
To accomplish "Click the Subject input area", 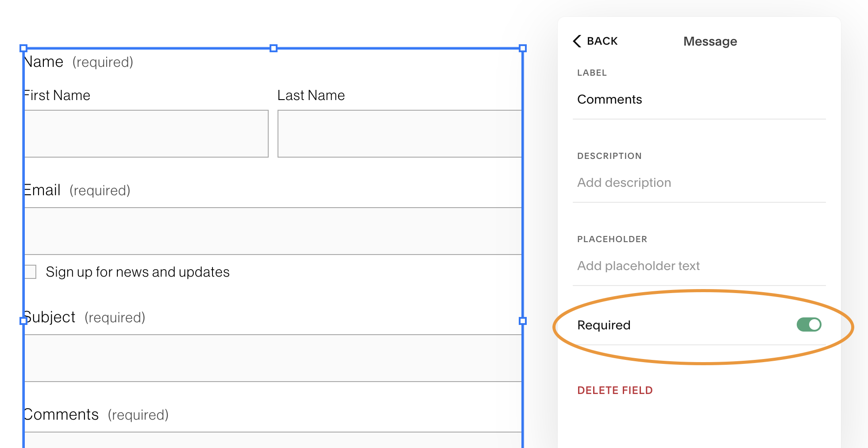I will click(273, 358).
